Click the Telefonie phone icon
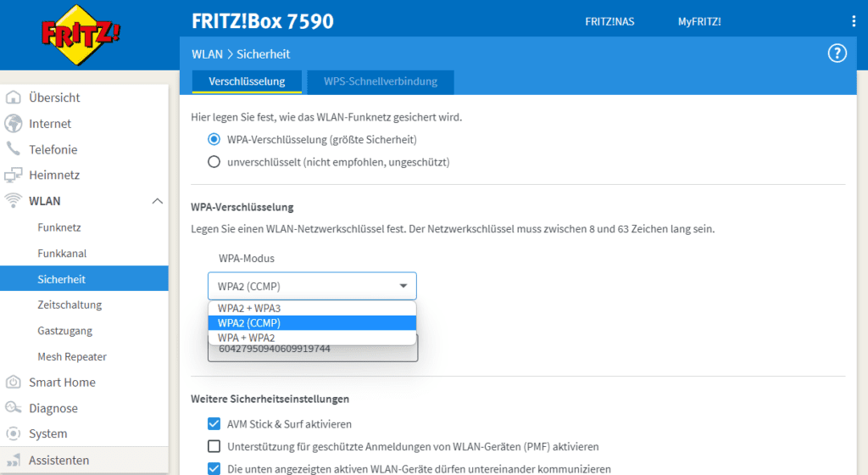868x475 pixels. [14, 149]
